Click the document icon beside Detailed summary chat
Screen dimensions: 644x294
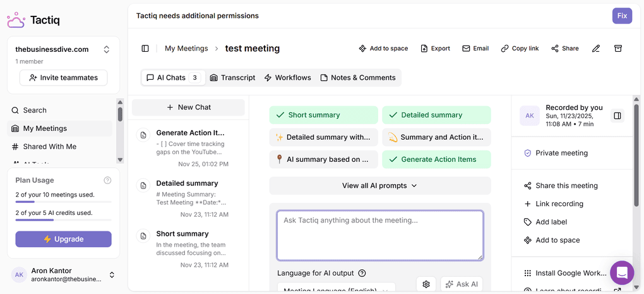[143, 186]
